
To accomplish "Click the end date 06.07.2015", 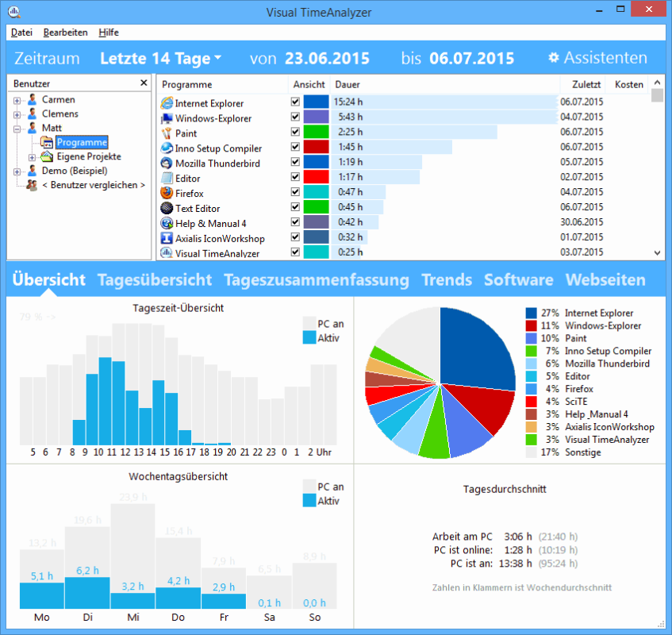I will point(471,58).
